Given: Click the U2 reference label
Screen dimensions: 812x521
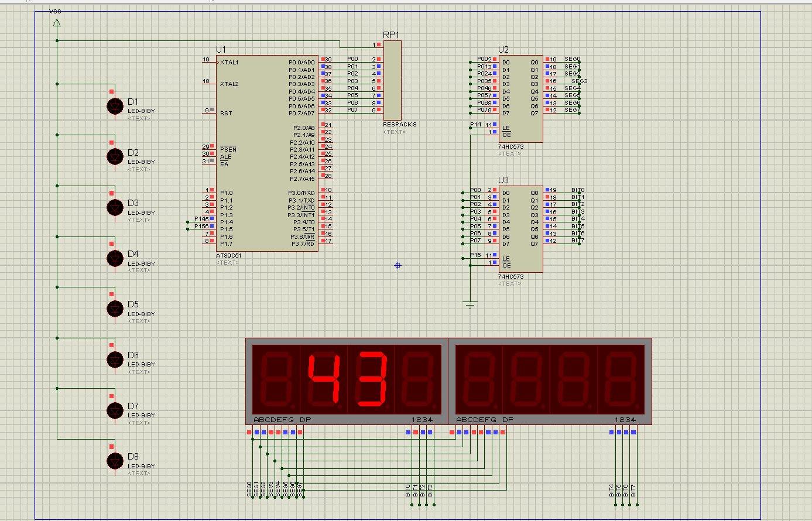Looking at the screenshot, I should (x=503, y=50).
